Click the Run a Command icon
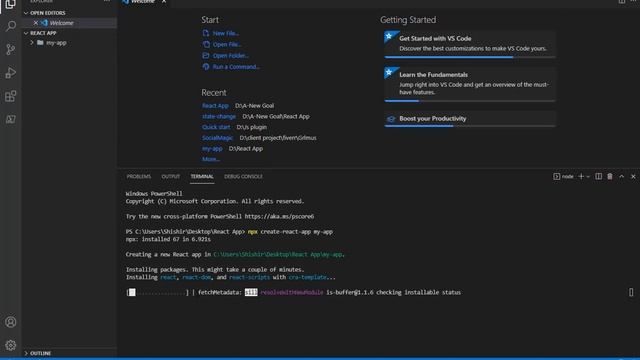The image size is (640, 360). click(206, 67)
